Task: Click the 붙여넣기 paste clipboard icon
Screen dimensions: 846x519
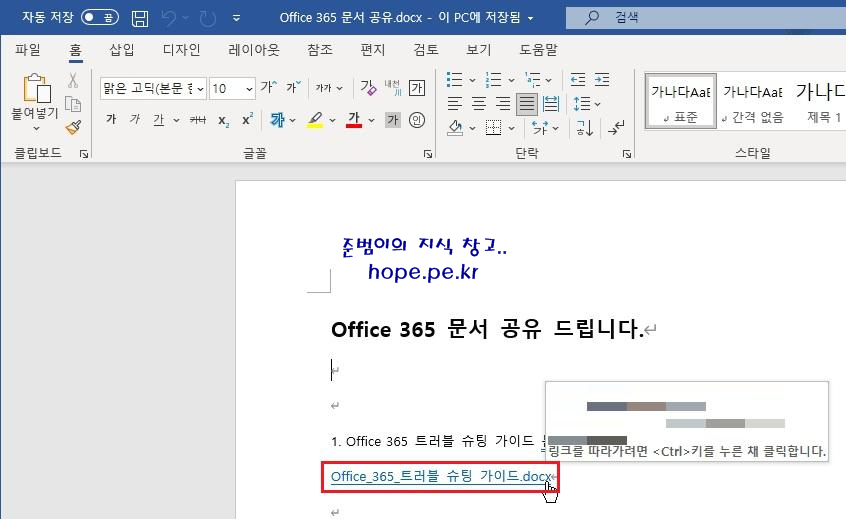Action: pos(37,88)
